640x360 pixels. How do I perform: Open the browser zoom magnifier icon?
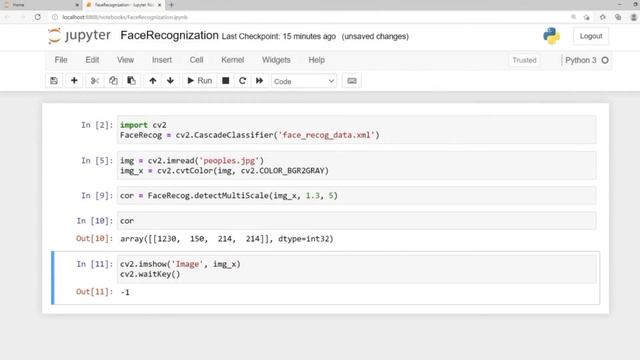tap(573, 17)
